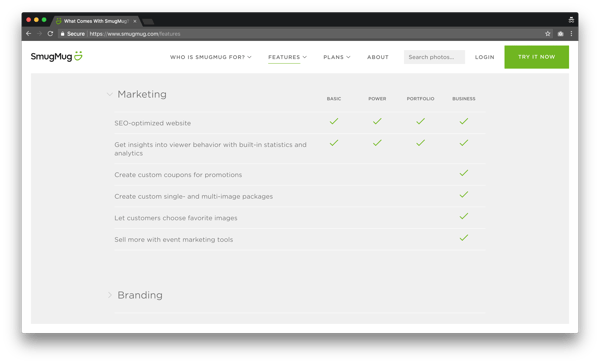
Task: Click the Search photos field
Action: pos(434,57)
